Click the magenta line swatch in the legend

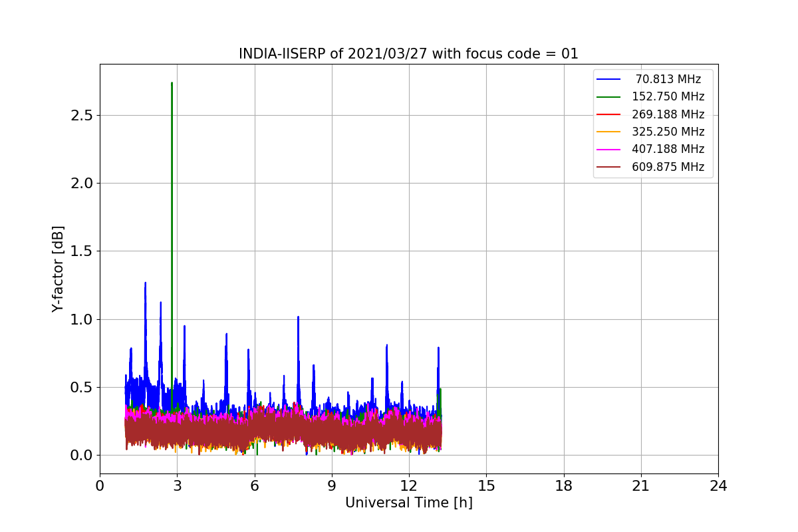click(x=609, y=150)
